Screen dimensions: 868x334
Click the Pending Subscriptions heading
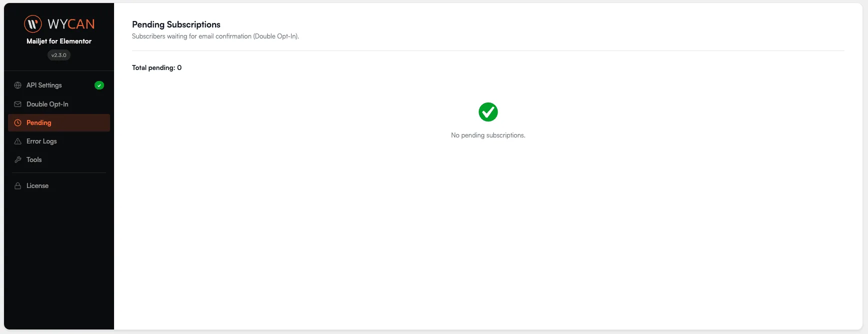176,24
